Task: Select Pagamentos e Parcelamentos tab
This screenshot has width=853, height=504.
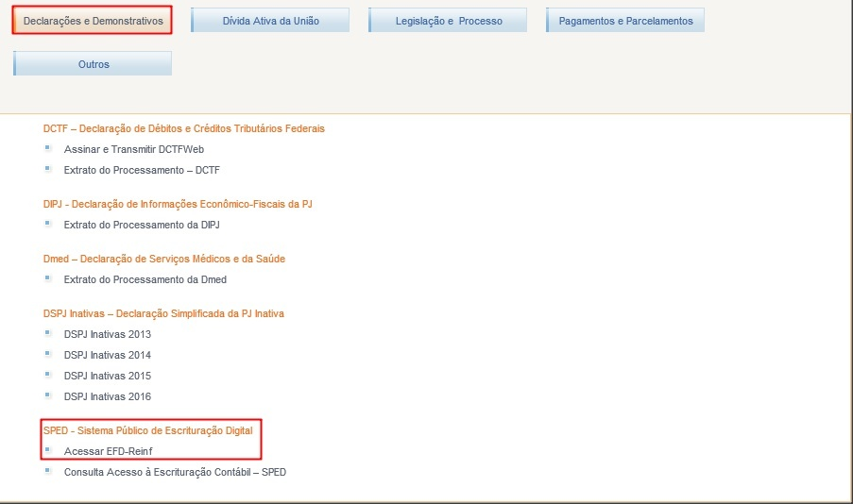Action: click(625, 21)
